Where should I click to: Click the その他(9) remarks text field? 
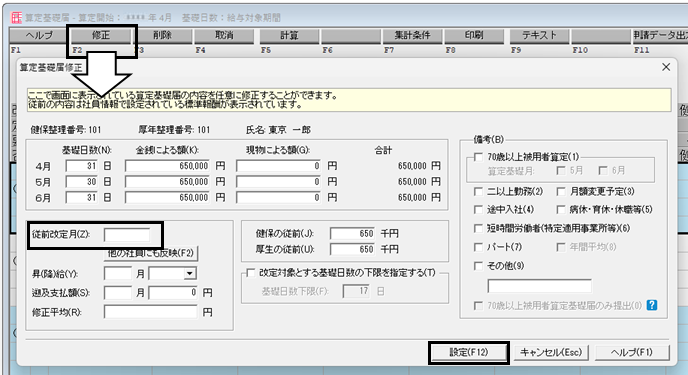[x=540, y=286]
